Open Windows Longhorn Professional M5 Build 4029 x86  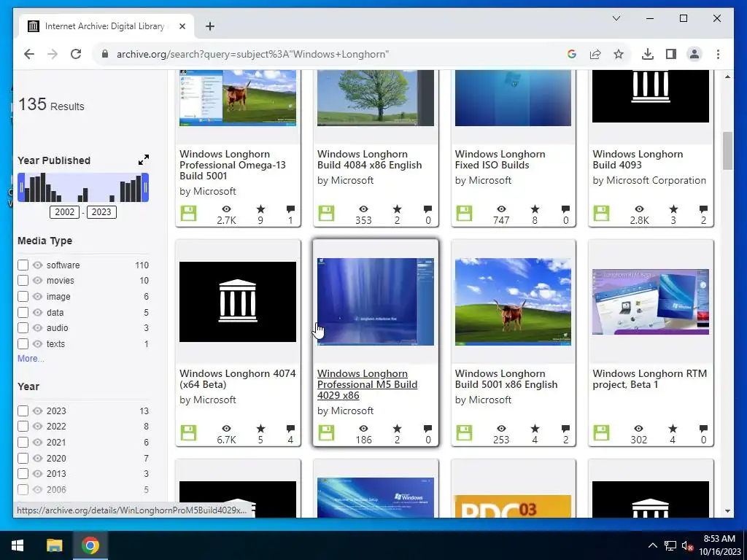(x=368, y=385)
